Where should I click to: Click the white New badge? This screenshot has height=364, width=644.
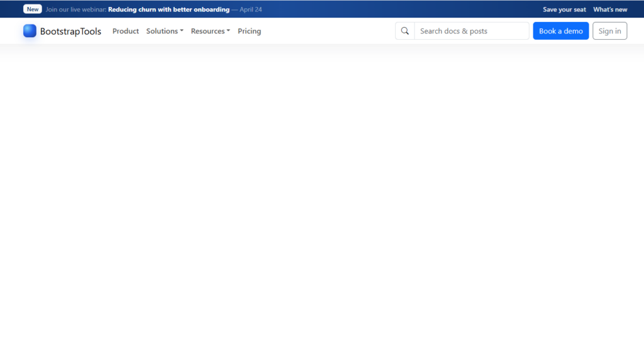point(33,9)
